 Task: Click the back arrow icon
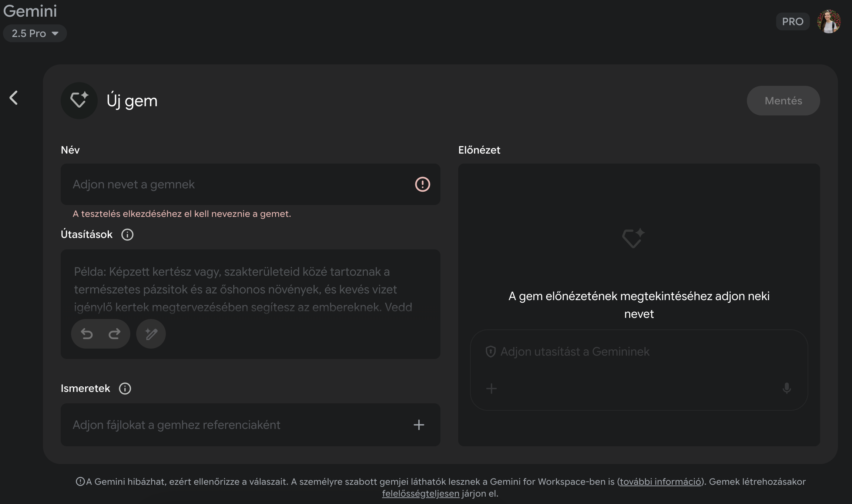(14, 98)
